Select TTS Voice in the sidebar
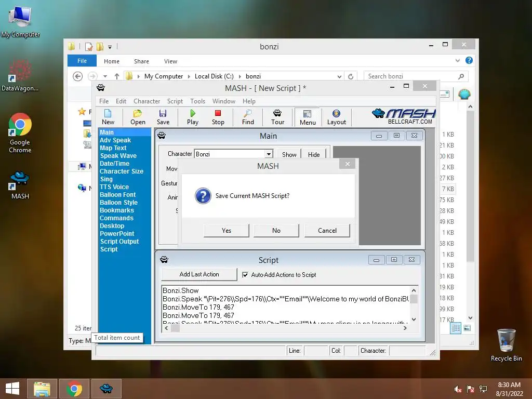The height and width of the screenshot is (399, 532). (x=114, y=187)
